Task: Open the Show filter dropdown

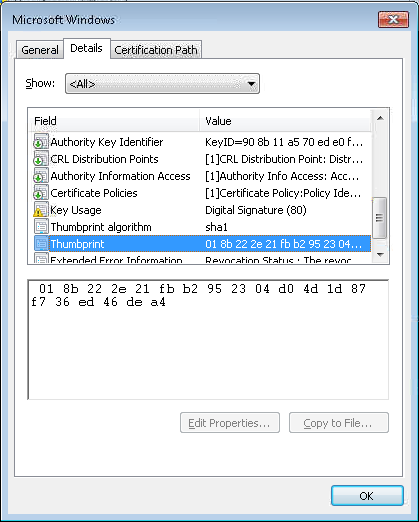Action: point(162,84)
